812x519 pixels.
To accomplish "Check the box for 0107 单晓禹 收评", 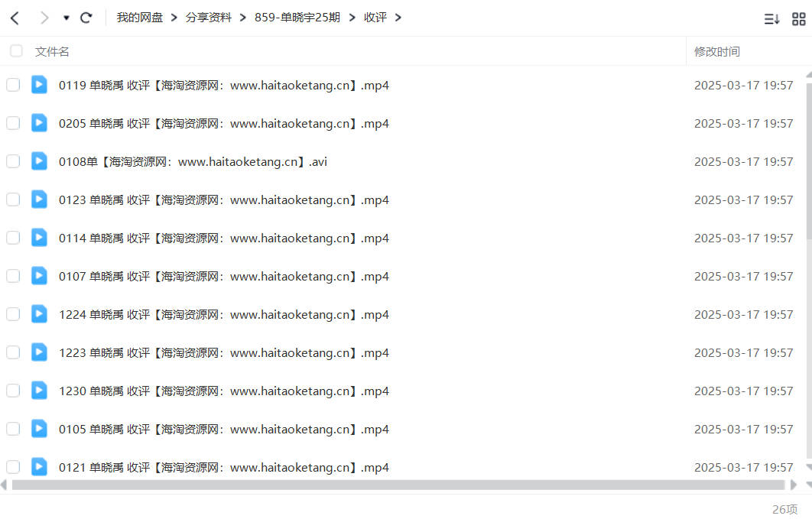I will [x=13, y=277].
